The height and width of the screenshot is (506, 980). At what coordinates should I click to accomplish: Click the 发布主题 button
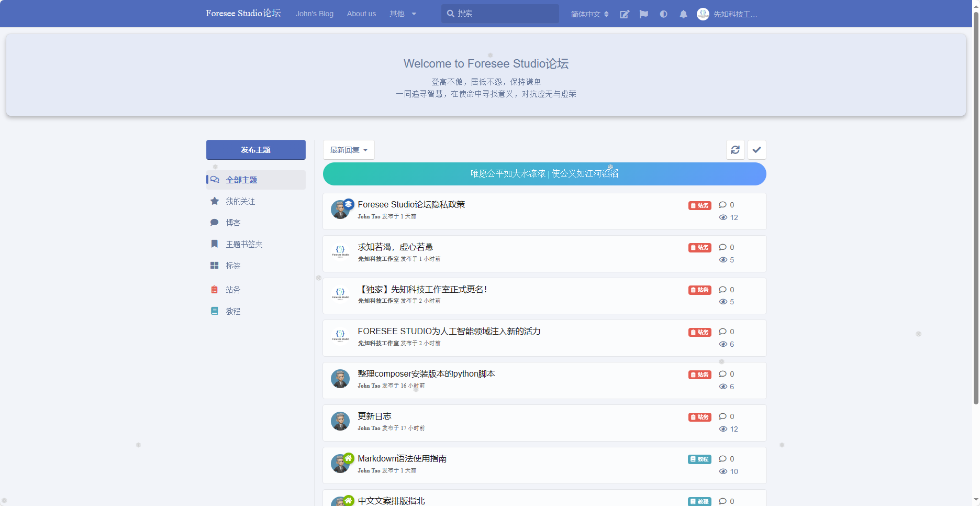255,150
